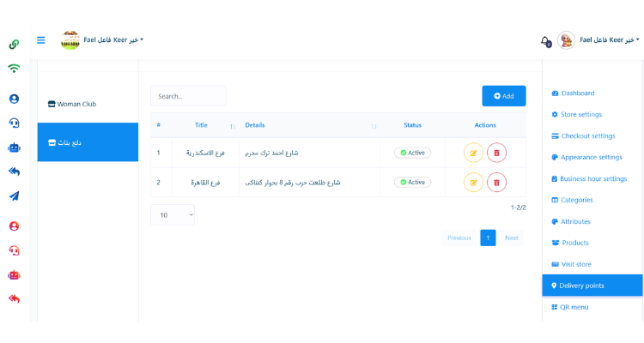The width and height of the screenshot is (644, 343).
Task: Click the user avatar in top right
Action: 567,40
